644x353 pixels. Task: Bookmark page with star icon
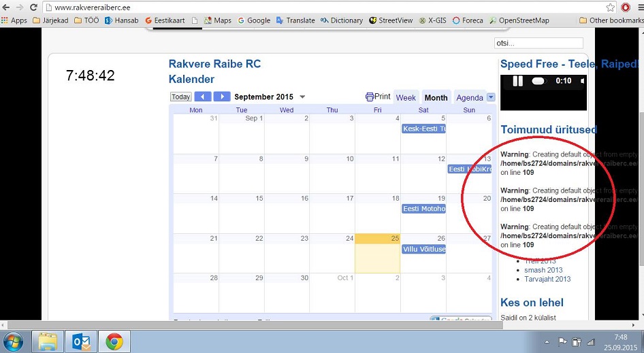coord(611,7)
